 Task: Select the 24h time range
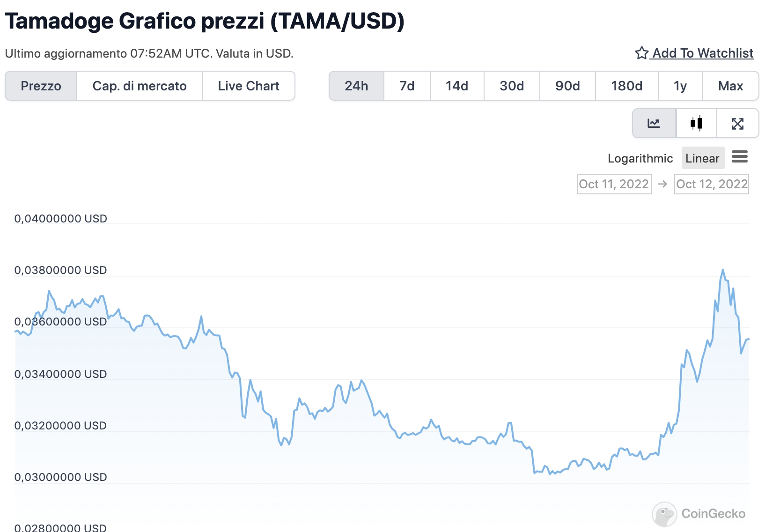pos(357,86)
